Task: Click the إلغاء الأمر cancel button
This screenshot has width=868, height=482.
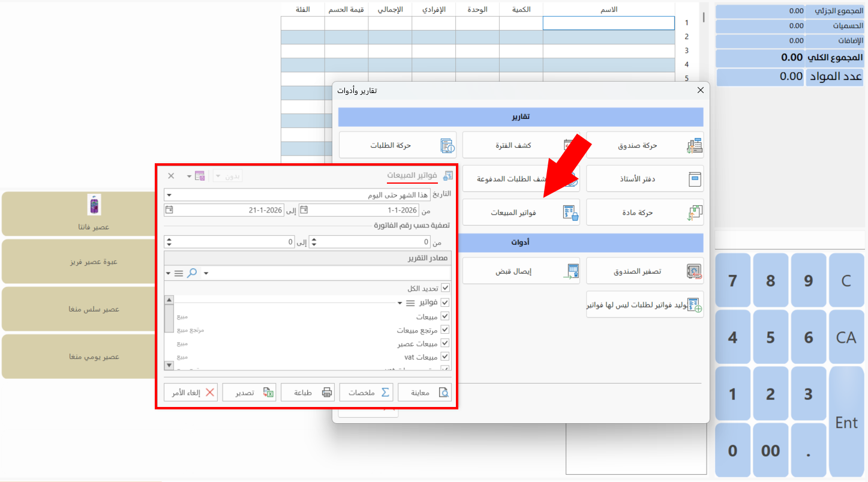Action: pos(191,393)
